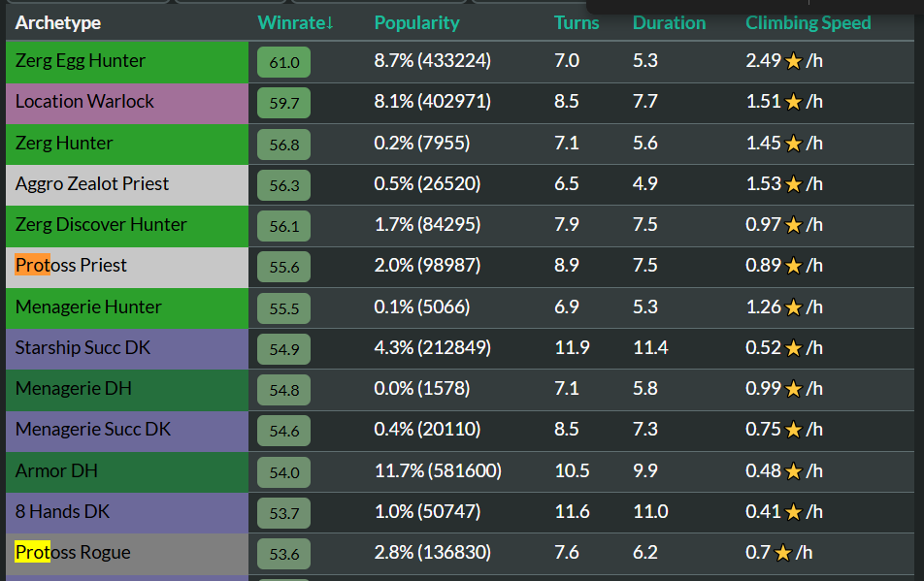The image size is (924, 581).
Task: Click the 56.1 winrate badge
Action: coord(284,226)
